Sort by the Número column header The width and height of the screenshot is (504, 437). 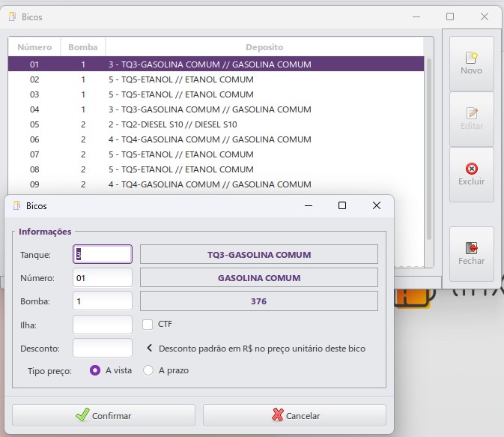34,47
